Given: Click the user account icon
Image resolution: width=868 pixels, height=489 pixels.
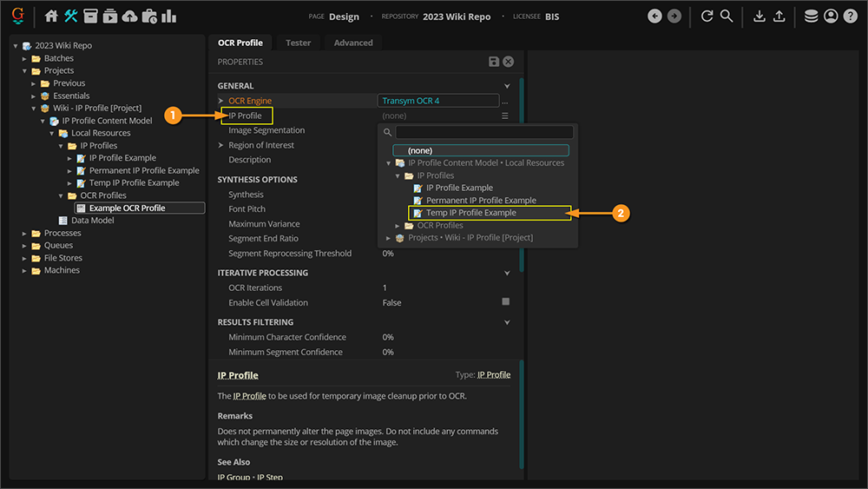Looking at the screenshot, I should click(831, 16).
